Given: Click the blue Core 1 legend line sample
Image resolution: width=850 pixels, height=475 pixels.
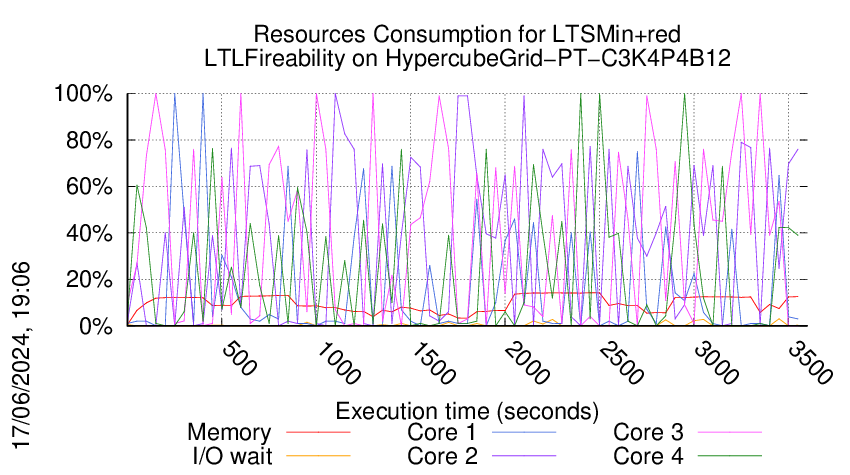Looking at the screenshot, I should click(x=524, y=432).
